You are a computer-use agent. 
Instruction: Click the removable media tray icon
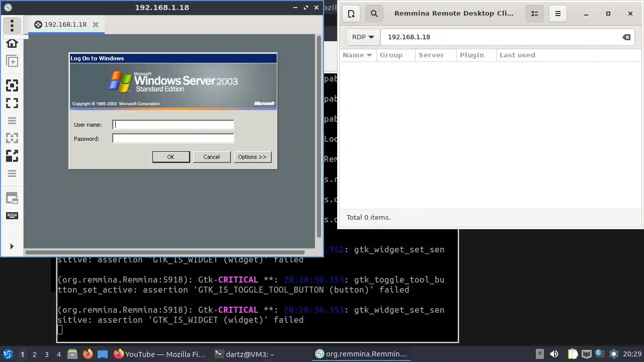(x=539, y=354)
